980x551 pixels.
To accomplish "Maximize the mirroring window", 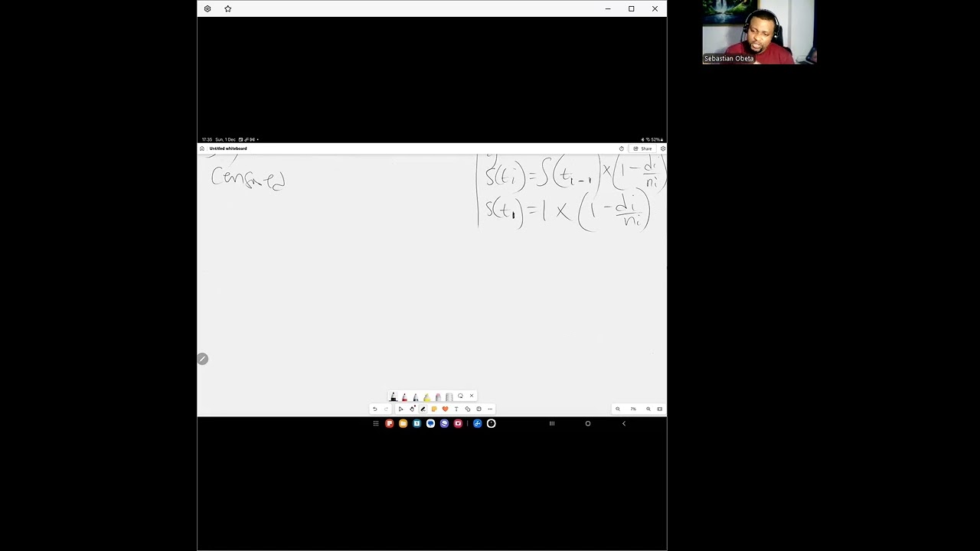I will [631, 8].
